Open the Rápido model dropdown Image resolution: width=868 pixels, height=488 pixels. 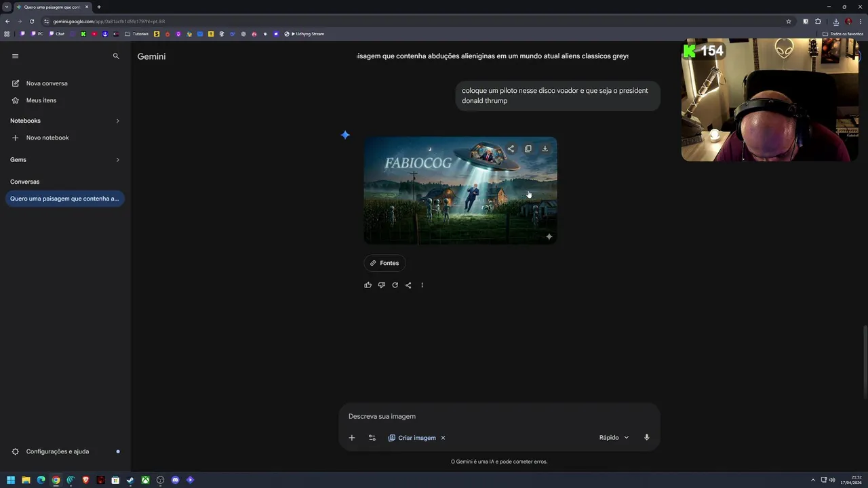coord(614,438)
